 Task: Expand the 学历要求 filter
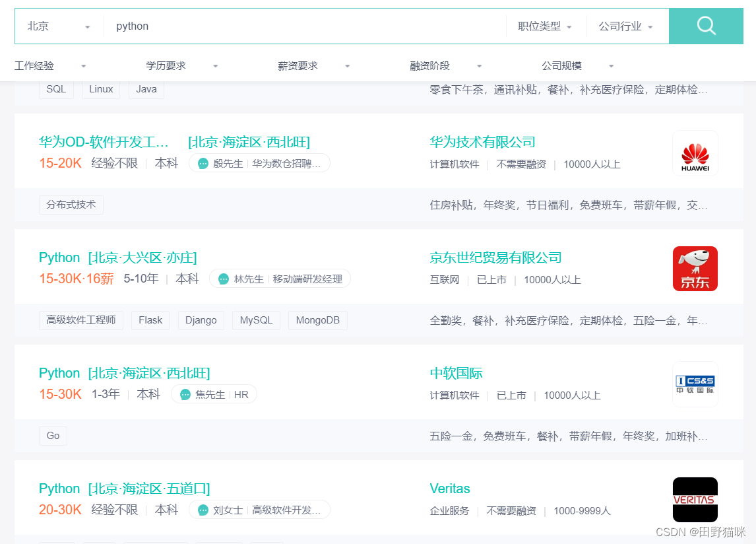click(182, 65)
